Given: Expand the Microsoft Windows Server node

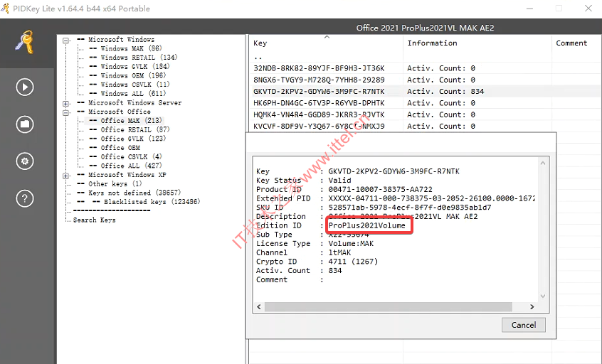Looking at the screenshot, I should pos(66,103).
